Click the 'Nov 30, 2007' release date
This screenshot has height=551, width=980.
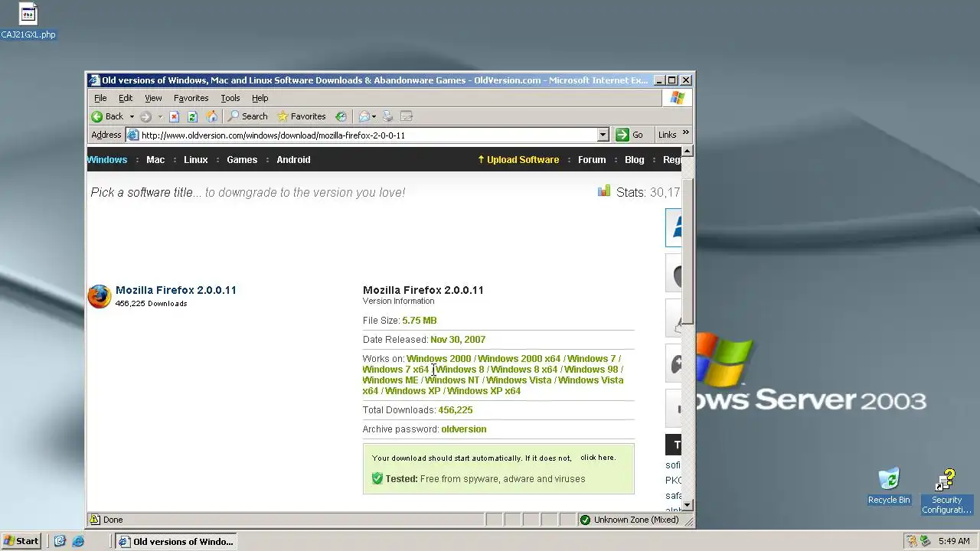[x=458, y=340]
